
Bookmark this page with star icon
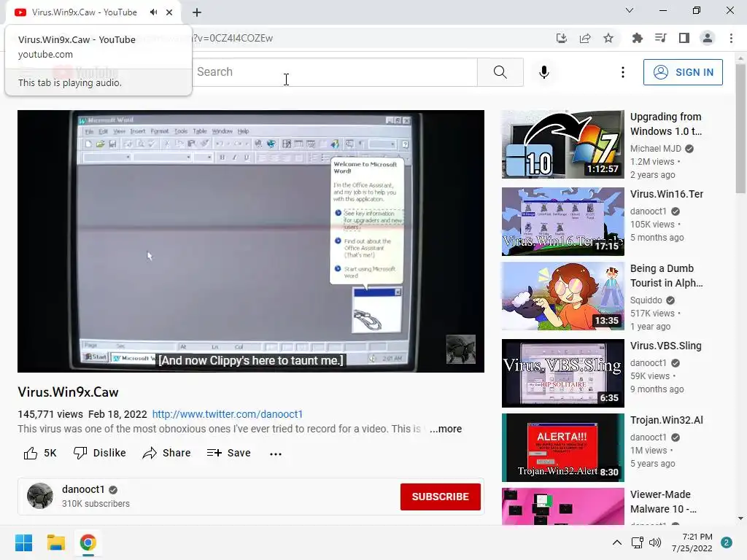coord(608,38)
